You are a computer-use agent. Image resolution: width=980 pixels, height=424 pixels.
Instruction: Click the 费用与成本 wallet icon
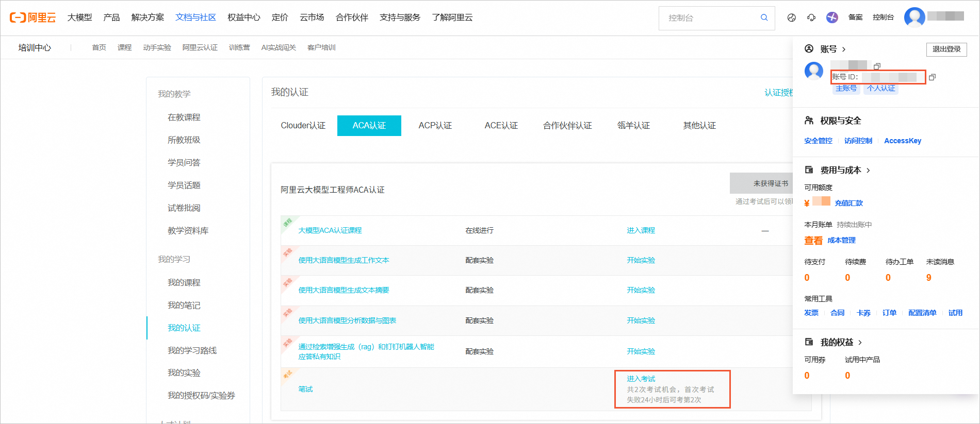click(x=809, y=170)
